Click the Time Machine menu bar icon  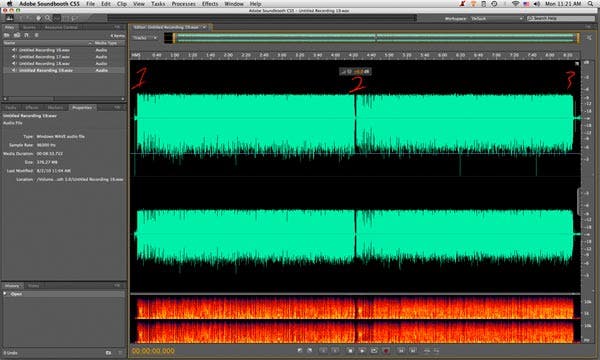click(494, 3)
